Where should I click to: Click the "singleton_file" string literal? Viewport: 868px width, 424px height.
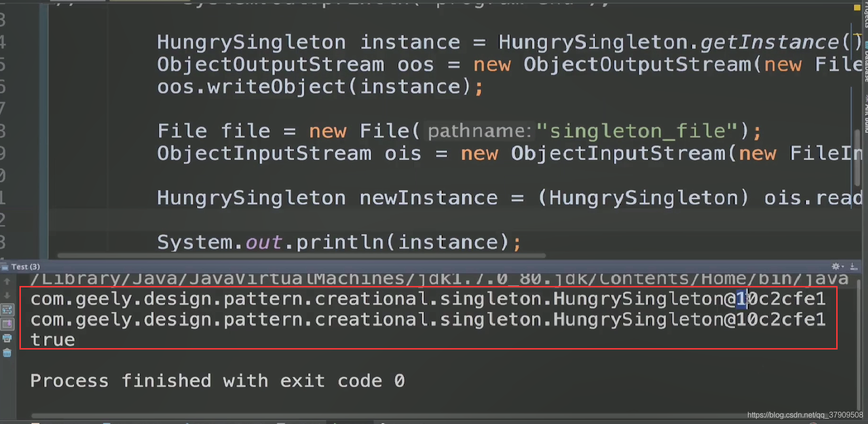pyautogui.click(x=637, y=131)
